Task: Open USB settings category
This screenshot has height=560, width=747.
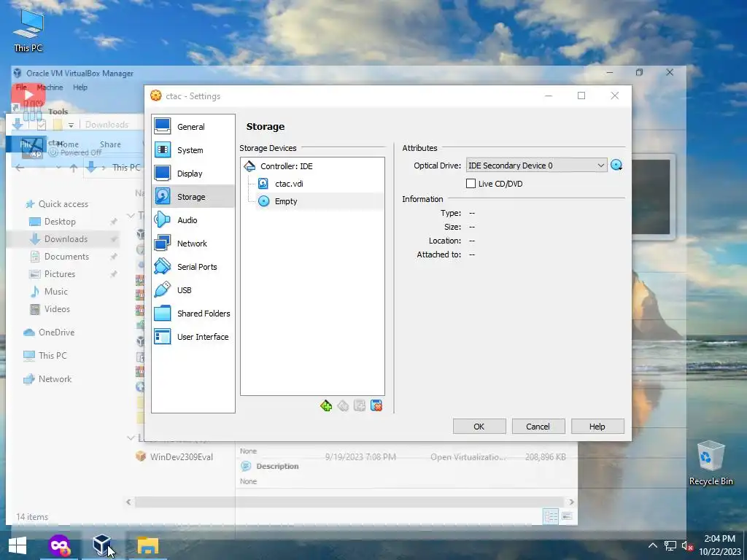Action: pyautogui.click(x=193, y=290)
